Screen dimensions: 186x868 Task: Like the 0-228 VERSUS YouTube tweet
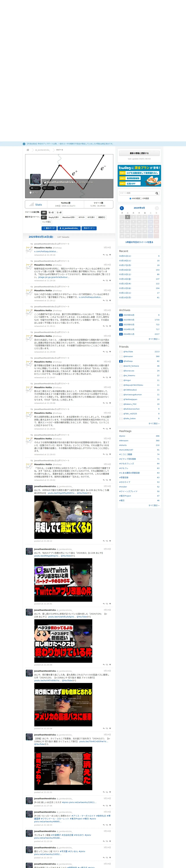coord(110,541)
